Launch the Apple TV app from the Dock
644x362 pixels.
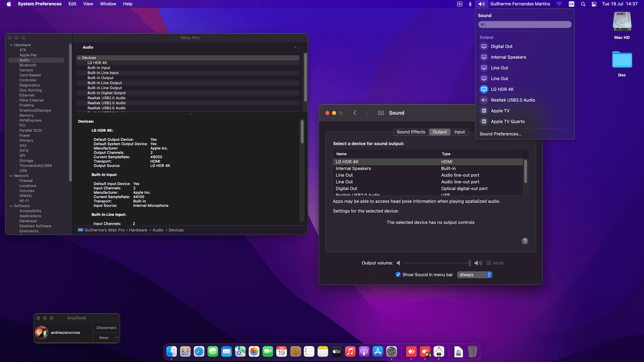point(336,351)
